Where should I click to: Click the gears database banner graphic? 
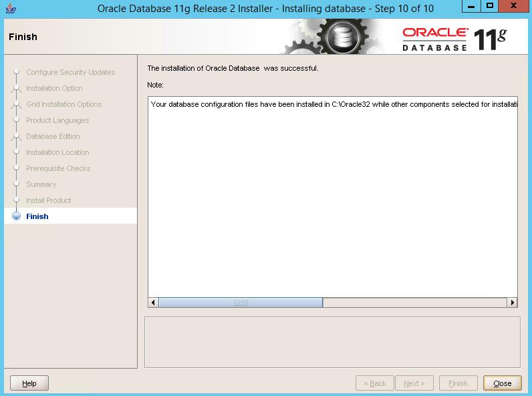click(x=334, y=37)
